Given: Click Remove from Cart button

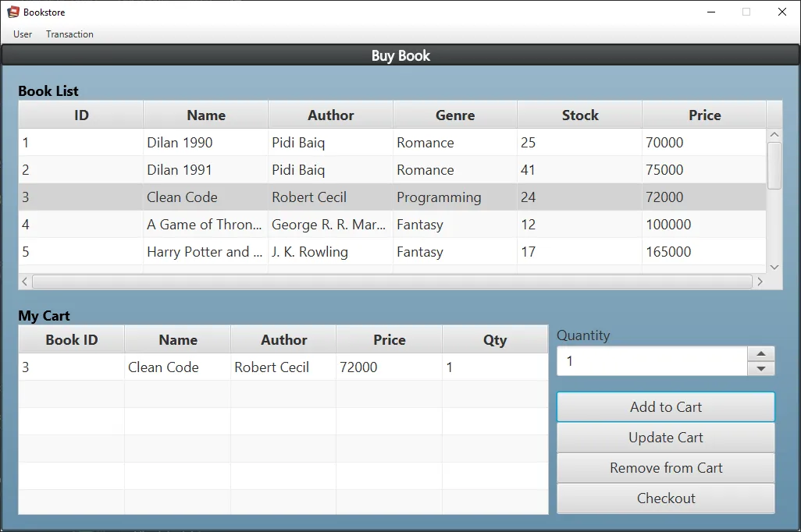Looking at the screenshot, I should [665, 468].
